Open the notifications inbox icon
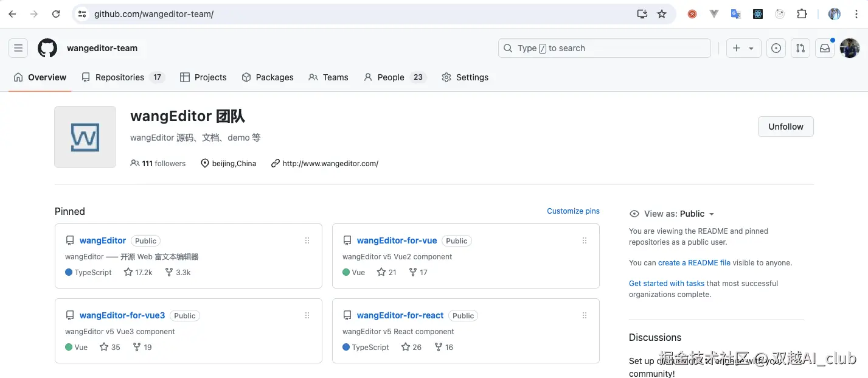This screenshot has width=868, height=378. [825, 48]
